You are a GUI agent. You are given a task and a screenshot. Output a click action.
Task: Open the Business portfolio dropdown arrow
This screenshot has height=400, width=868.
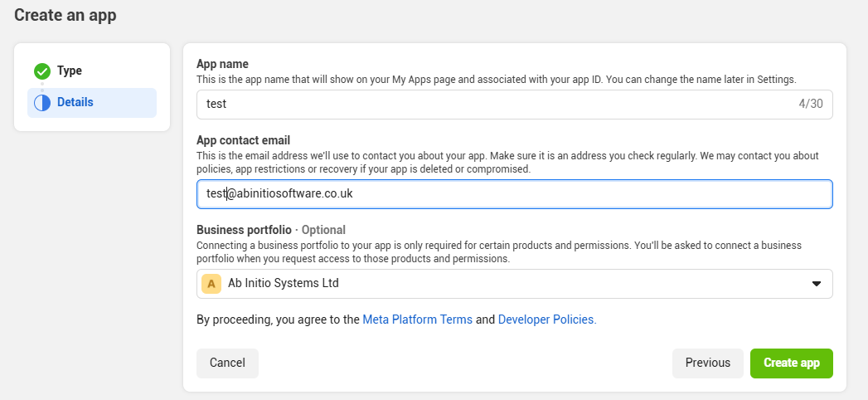pyautogui.click(x=816, y=284)
